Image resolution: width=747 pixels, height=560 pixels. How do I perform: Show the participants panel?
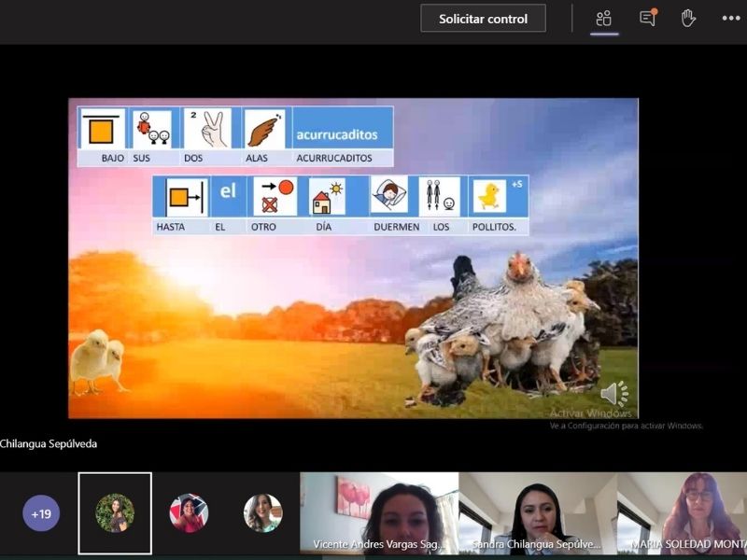(x=604, y=19)
